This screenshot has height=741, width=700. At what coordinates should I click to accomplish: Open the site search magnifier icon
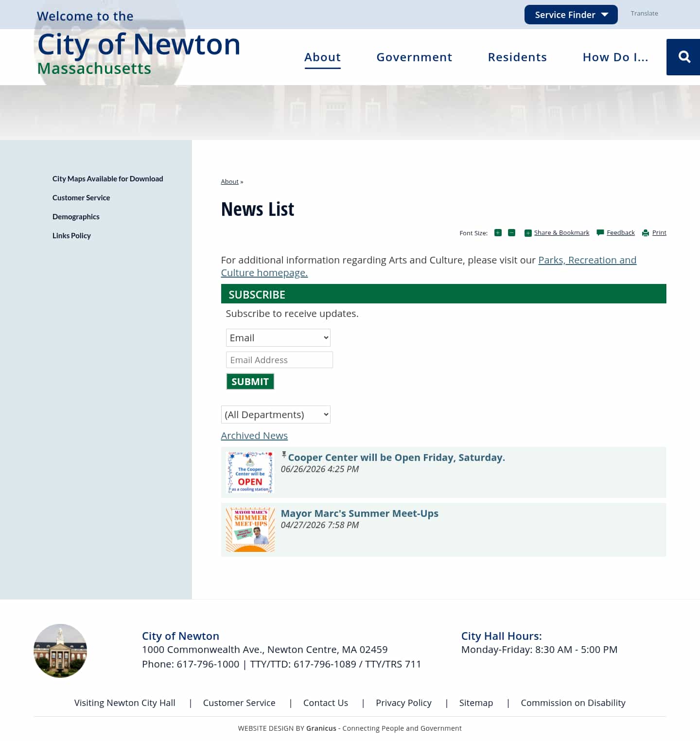click(684, 57)
